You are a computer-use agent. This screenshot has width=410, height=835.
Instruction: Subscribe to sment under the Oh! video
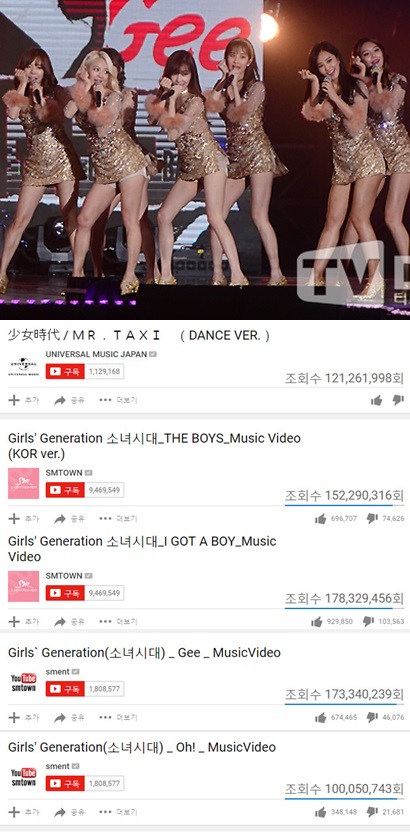[65, 783]
